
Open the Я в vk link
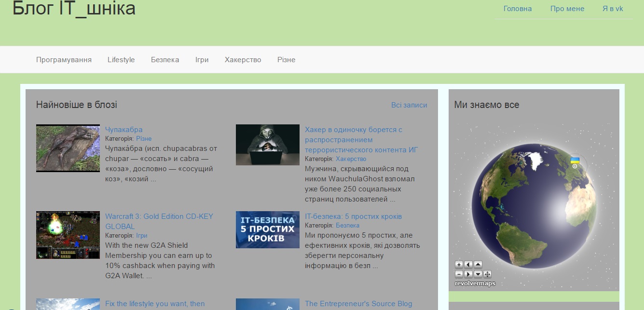coord(613,9)
